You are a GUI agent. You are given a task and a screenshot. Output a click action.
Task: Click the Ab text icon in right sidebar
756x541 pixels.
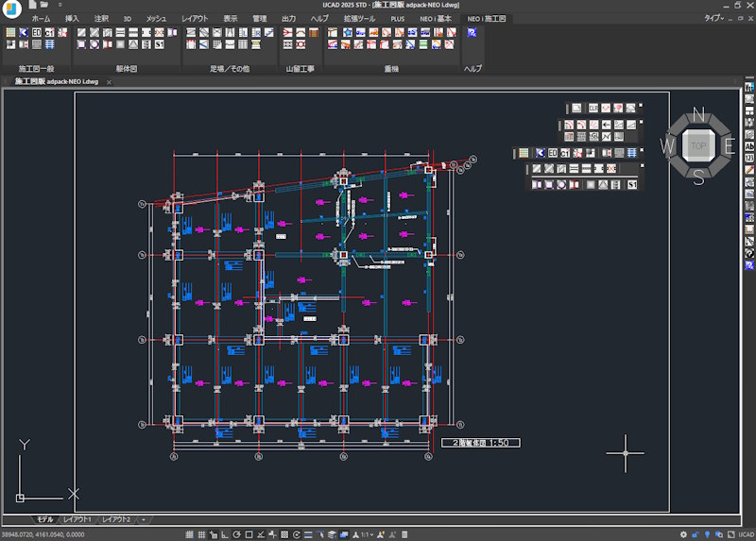point(749,146)
